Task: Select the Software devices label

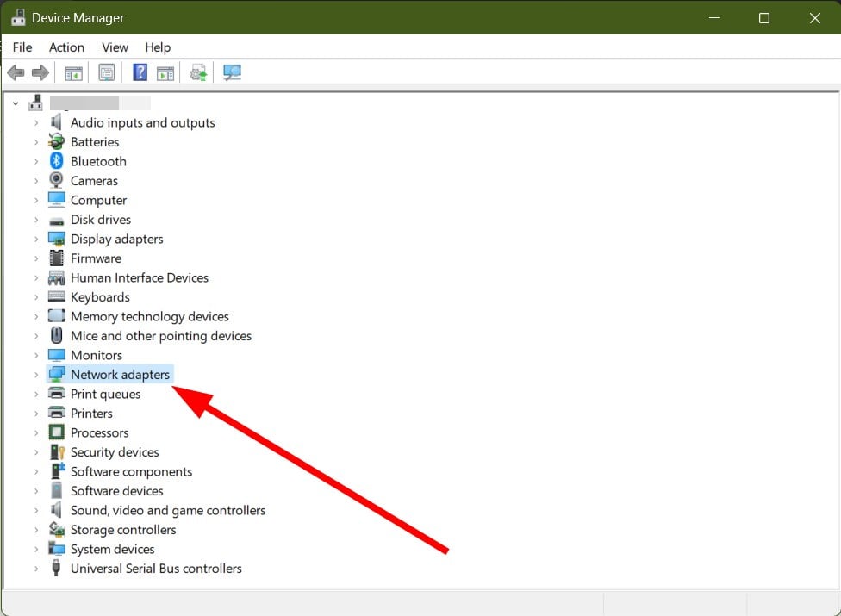Action: point(117,490)
